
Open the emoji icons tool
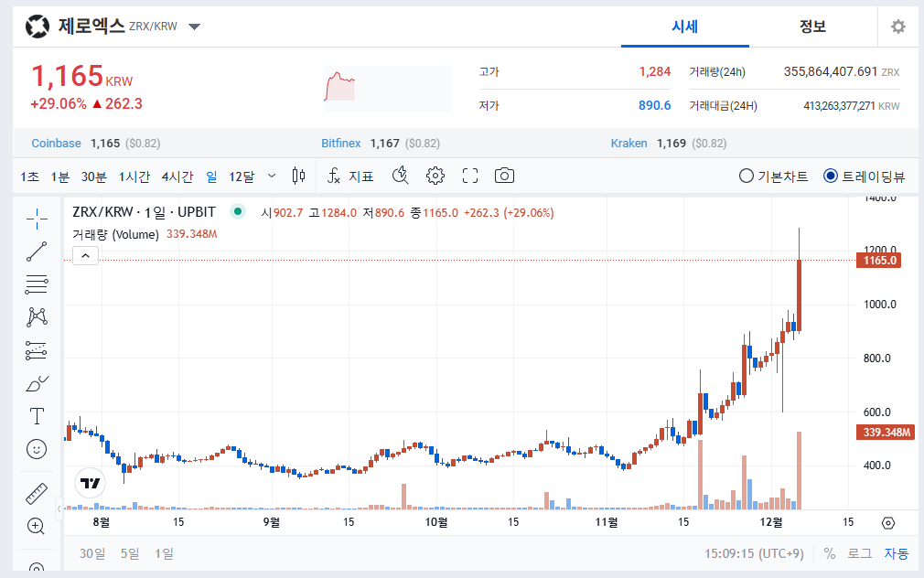[x=37, y=449]
